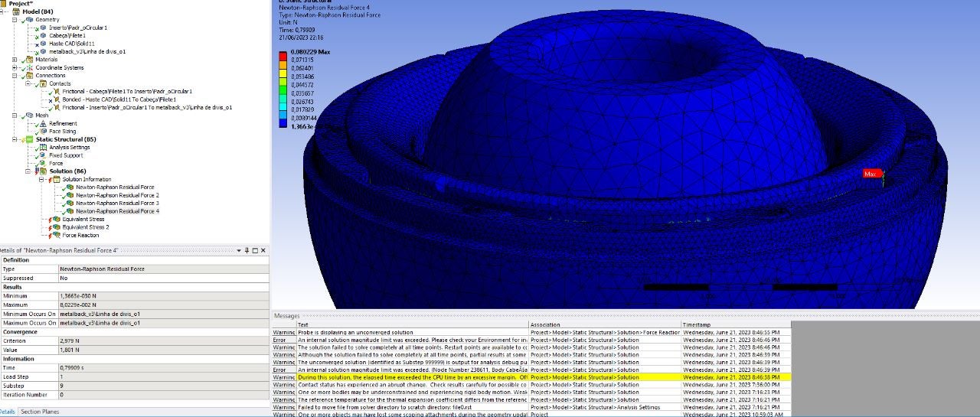Viewport: 980px width, 417px height.
Task: Maximize the Details panel
Action: (256, 250)
